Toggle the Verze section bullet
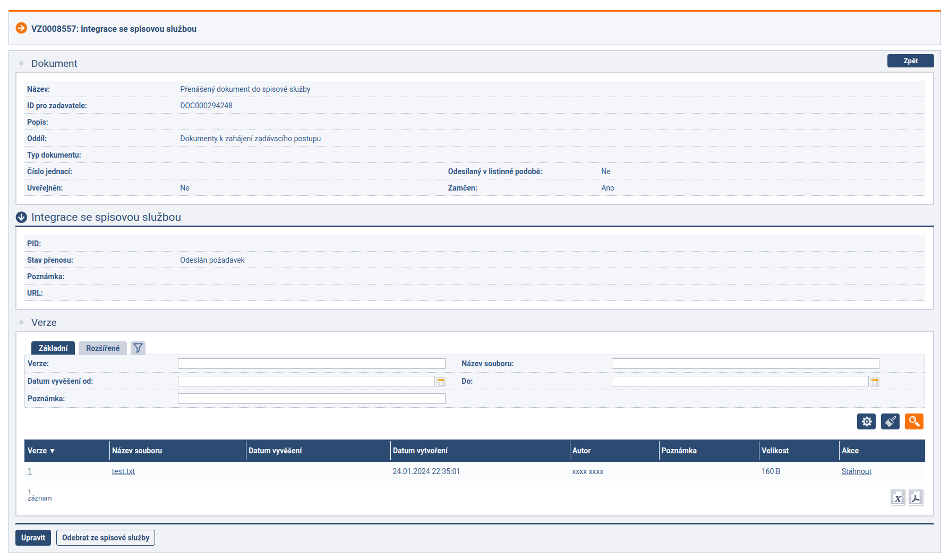This screenshot has width=949, height=560. click(x=21, y=322)
